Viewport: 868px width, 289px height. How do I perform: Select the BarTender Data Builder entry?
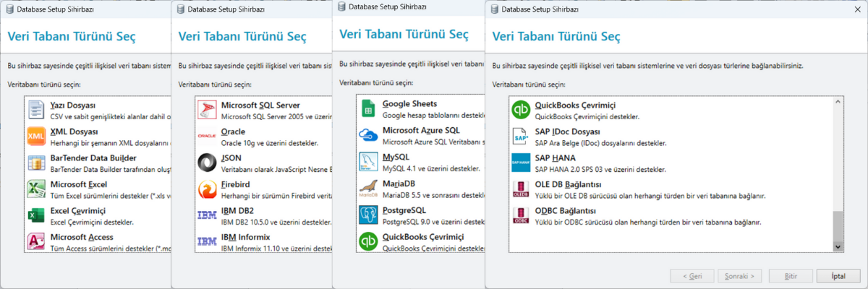[93, 158]
